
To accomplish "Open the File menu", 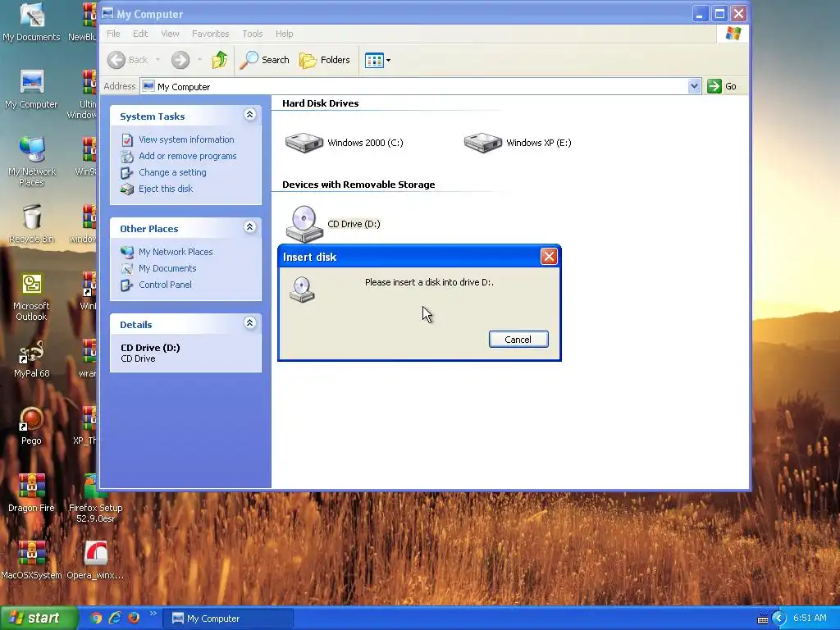I will coord(113,34).
